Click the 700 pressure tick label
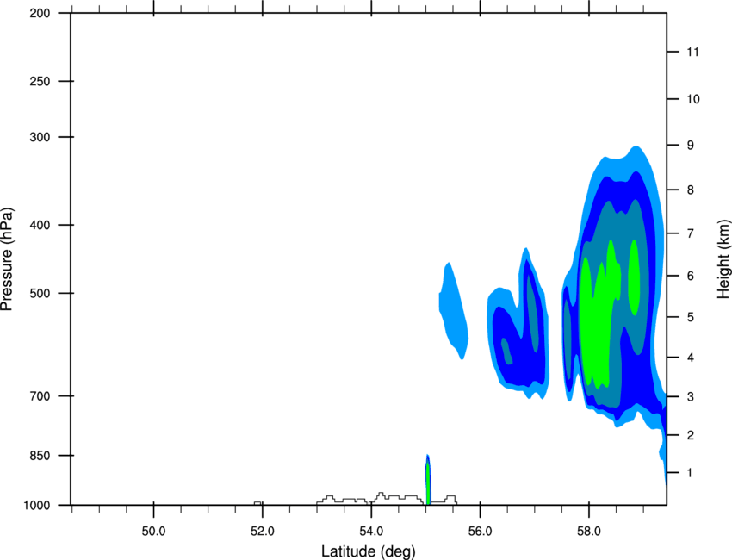 point(40,396)
